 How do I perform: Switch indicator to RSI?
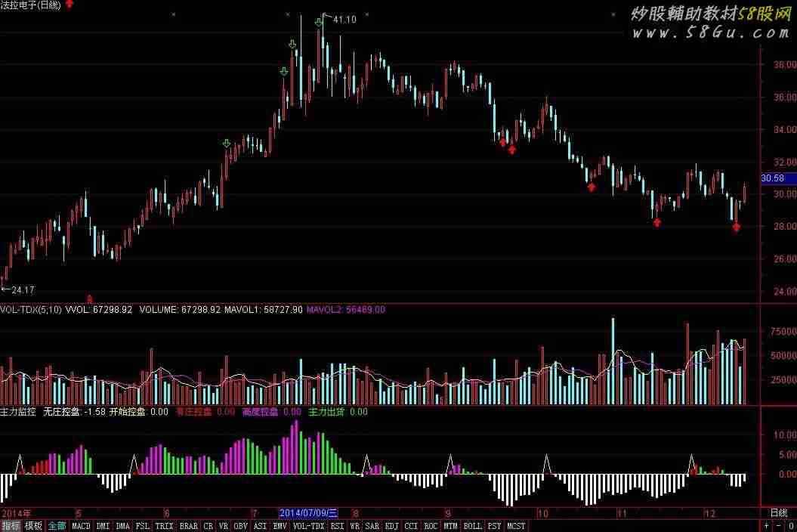338,526
